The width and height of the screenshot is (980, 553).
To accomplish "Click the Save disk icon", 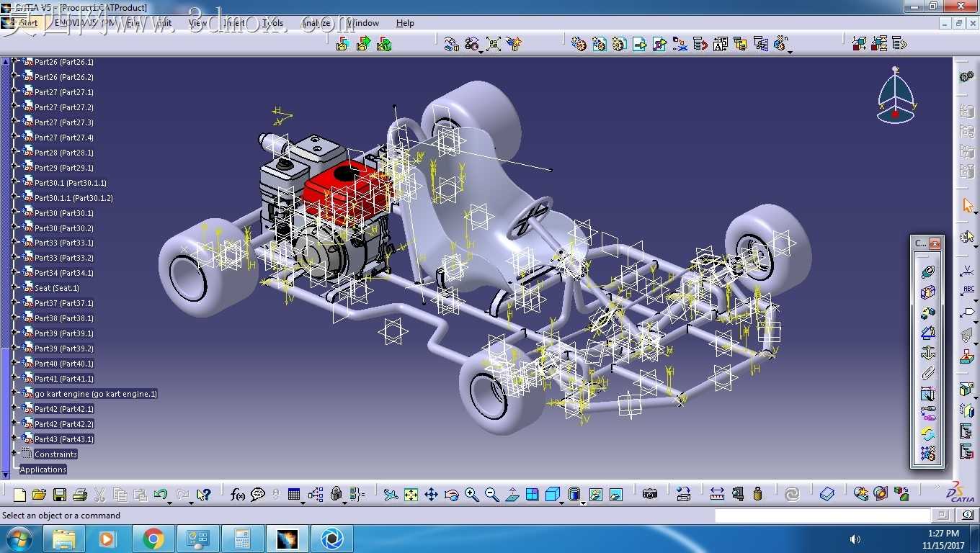I will tap(60, 495).
